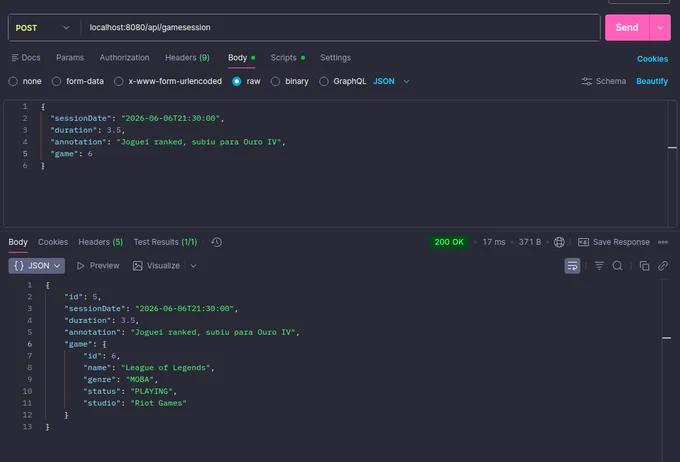Click the search response icon
This screenshot has height=462, width=680.
[618, 265]
